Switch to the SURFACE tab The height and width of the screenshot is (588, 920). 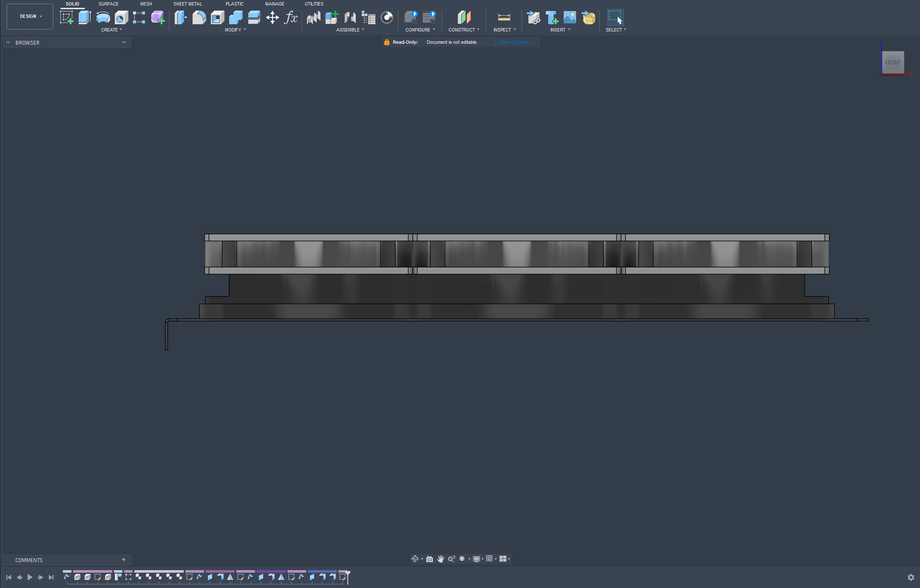click(x=108, y=4)
